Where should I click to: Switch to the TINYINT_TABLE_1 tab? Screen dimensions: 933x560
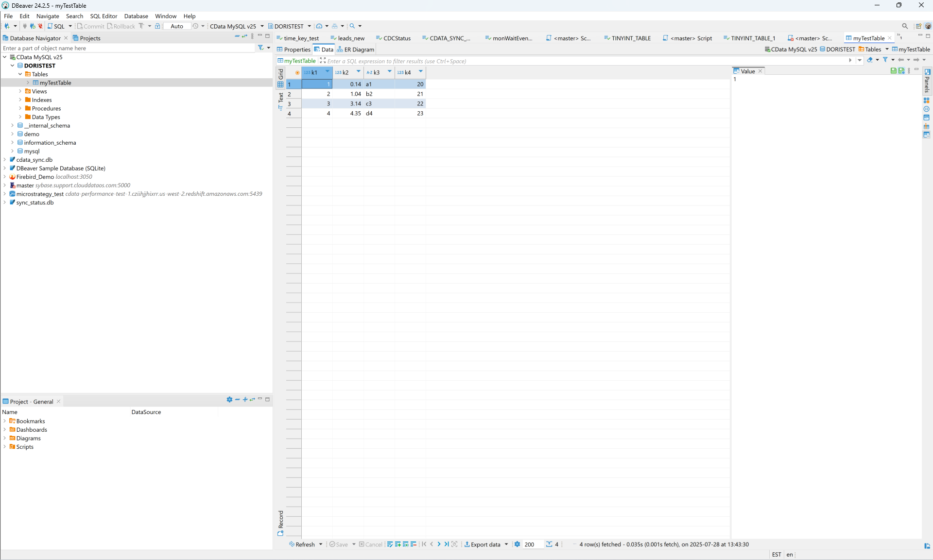pyautogui.click(x=752, y=38)
